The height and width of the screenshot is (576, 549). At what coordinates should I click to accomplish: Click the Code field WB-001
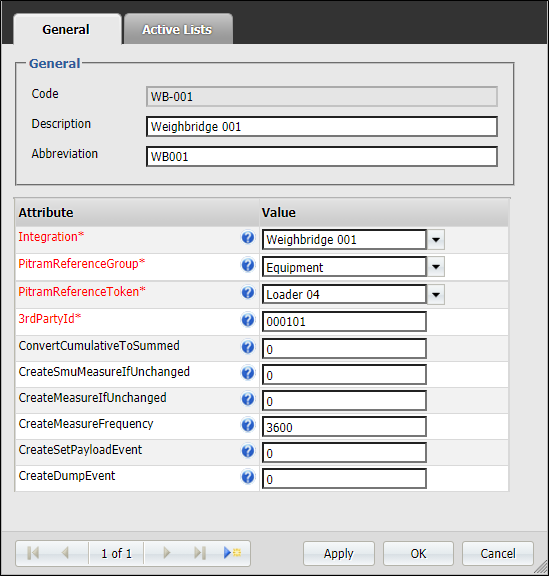coord(322,97)
